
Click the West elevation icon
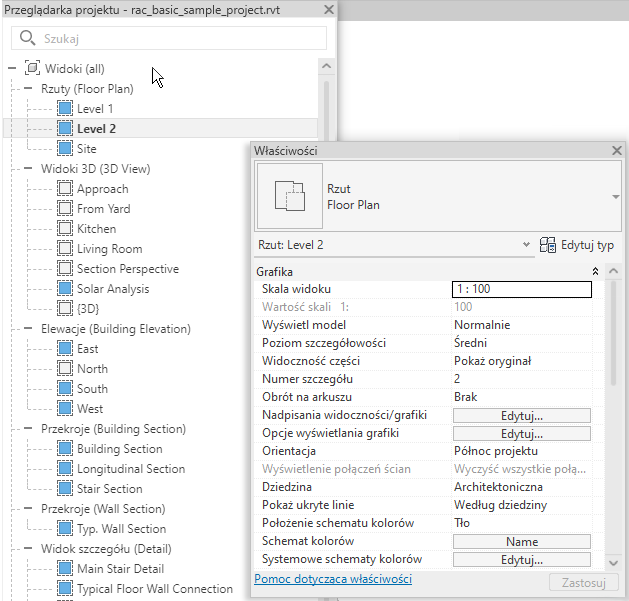point(65,408)
